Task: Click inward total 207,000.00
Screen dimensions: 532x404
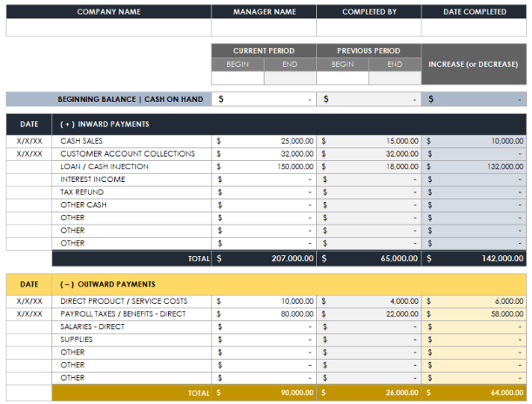Action: point(293,259)
